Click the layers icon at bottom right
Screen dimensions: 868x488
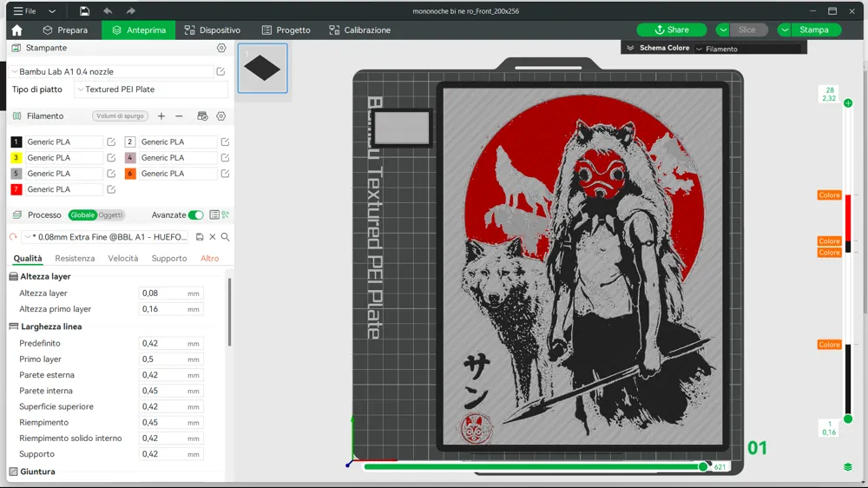[848, 467]
